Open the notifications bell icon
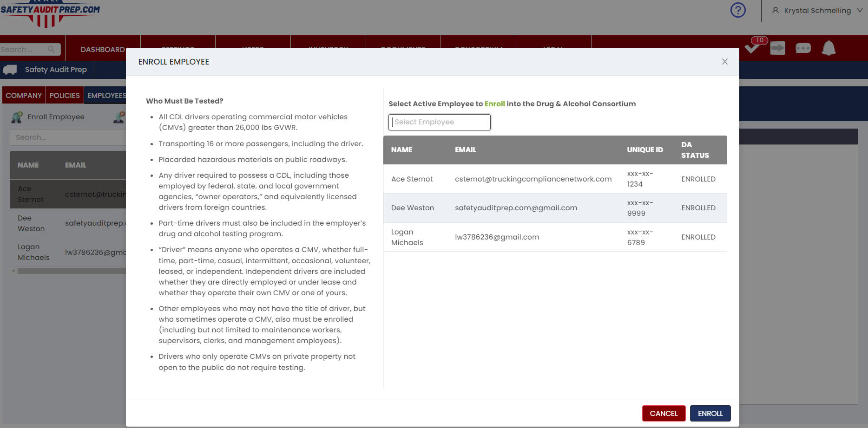 pyautogui.click(x=829, y=48)
